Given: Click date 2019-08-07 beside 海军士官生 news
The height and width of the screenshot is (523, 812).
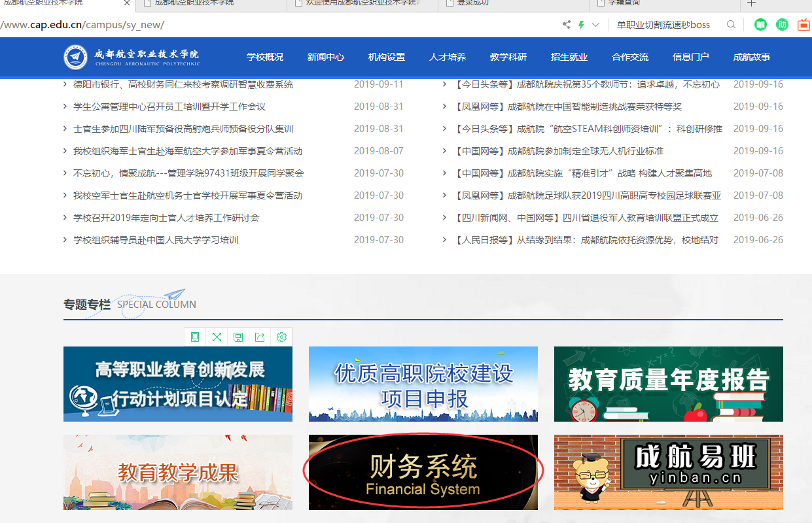Looking at the screenshot, I should pos(379,151).
